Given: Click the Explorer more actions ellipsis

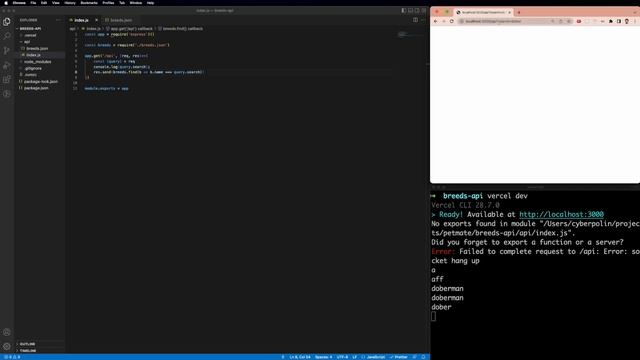Looking at the screenshot, I should tap(58, 20).
